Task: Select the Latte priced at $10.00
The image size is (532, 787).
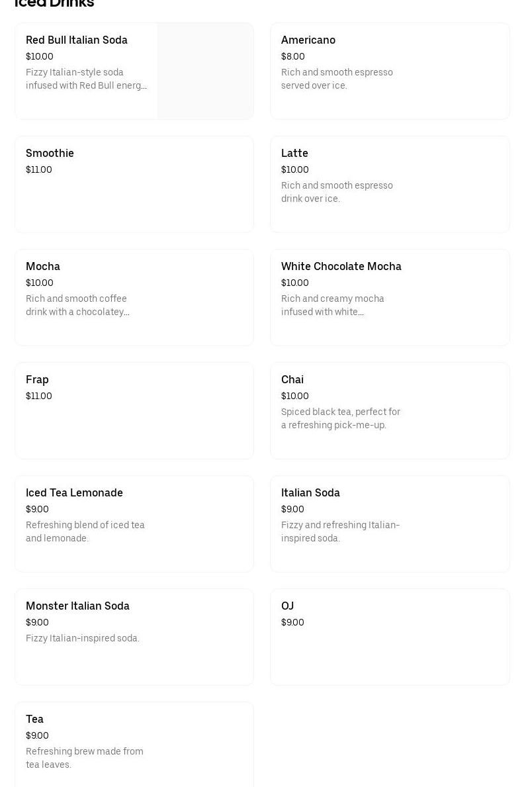Action: pos(390,184)
